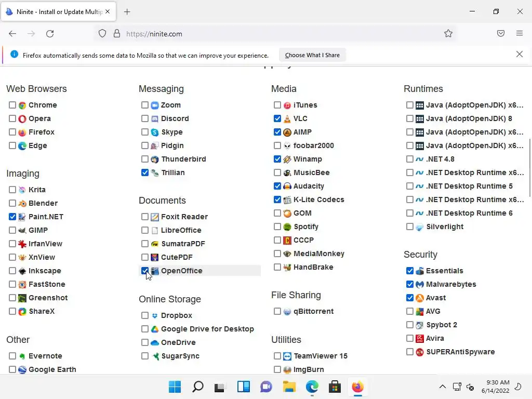
Task: Click the page vertical scrollbar thumb
Action: point(529,167)
